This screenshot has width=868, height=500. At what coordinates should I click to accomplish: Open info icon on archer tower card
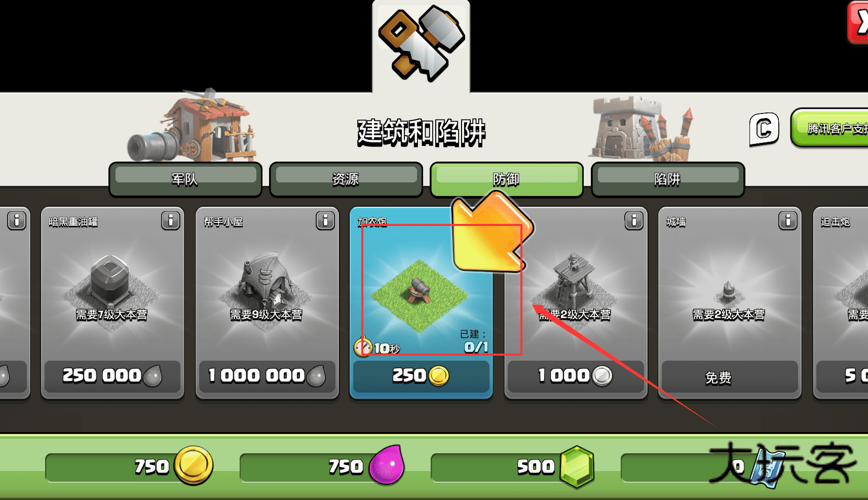634,221
